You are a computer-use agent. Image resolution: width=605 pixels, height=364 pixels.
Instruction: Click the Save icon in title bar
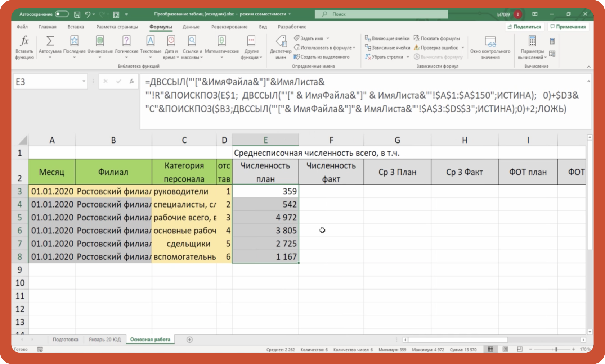coord(77,14)
